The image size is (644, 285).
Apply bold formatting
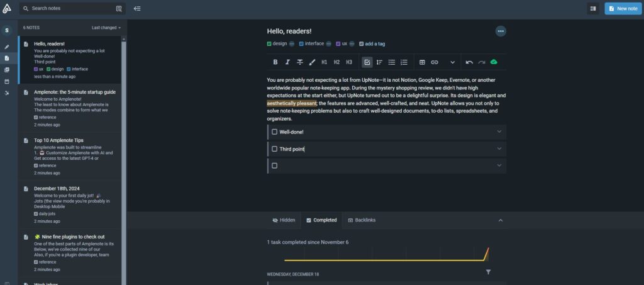point(275,62)
